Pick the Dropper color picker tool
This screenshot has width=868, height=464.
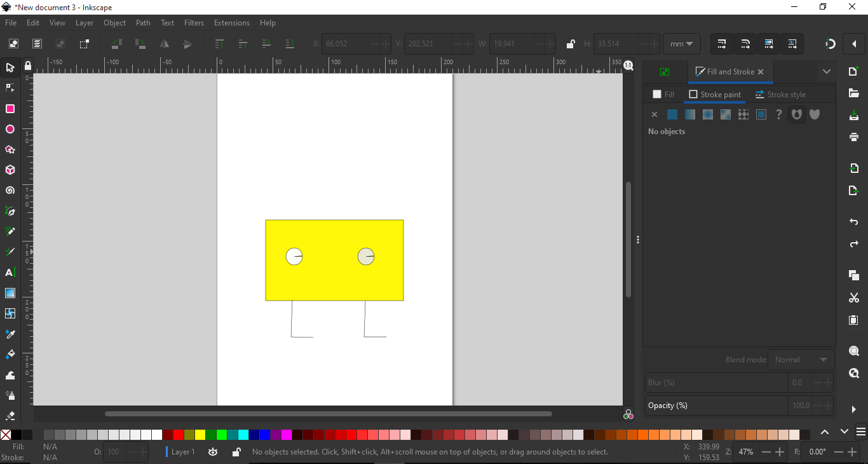[x=10, y=334]
